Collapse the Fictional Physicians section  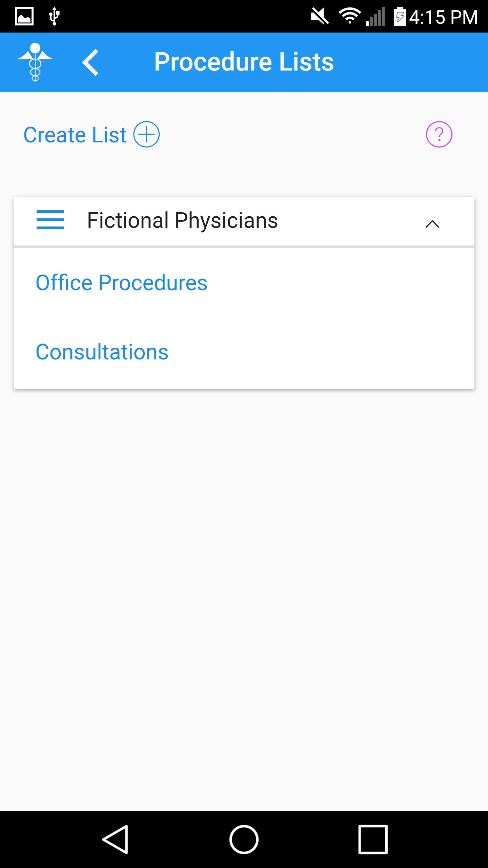(x=432, y=224)
